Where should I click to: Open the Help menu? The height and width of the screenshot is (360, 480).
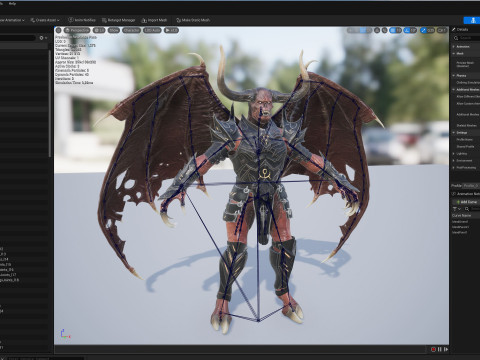pos(12,4)
